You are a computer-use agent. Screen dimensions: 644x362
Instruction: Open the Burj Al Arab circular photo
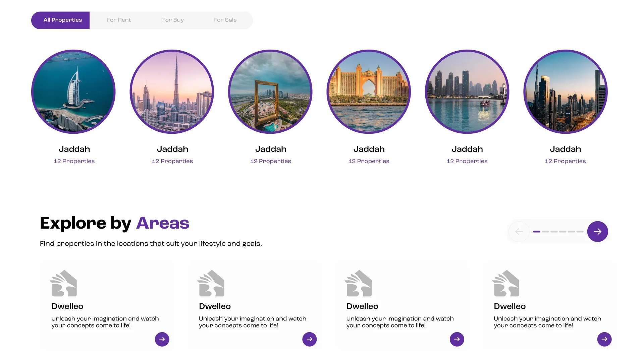[x=73, y=92]
